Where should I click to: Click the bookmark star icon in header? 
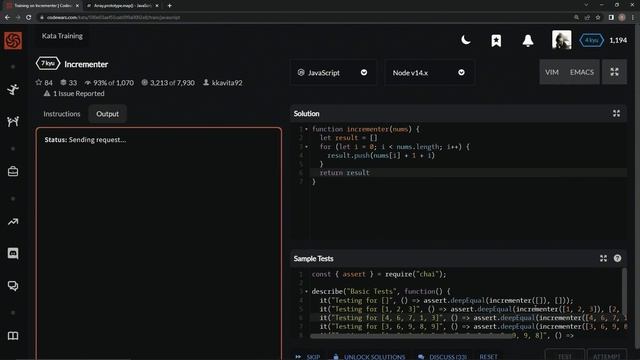[496, 40]
